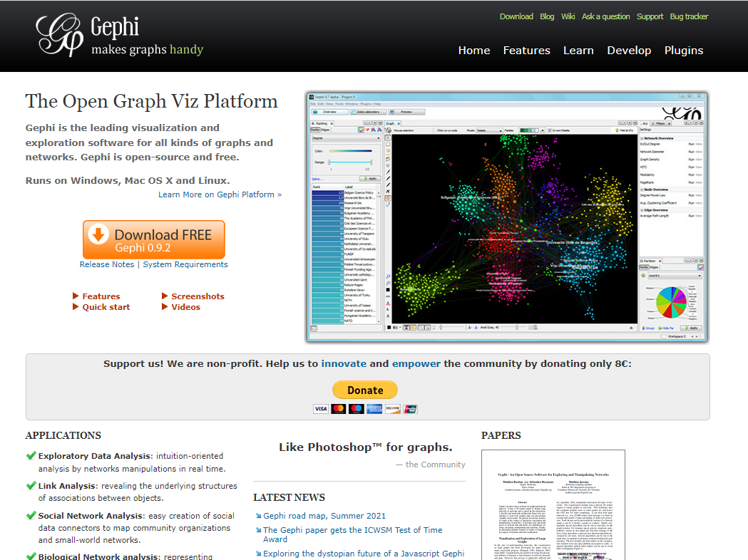Click the Gephi application screenshot image

[x=506, y=217]
